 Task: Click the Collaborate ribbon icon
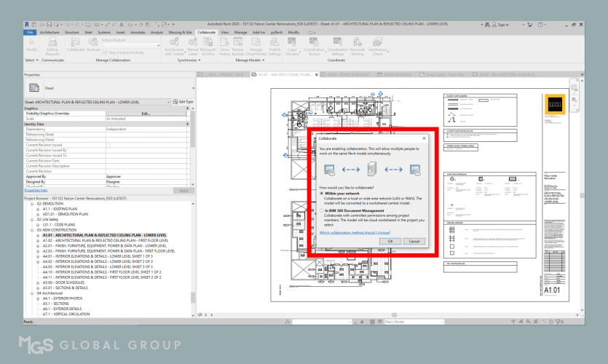coord(75,45)
